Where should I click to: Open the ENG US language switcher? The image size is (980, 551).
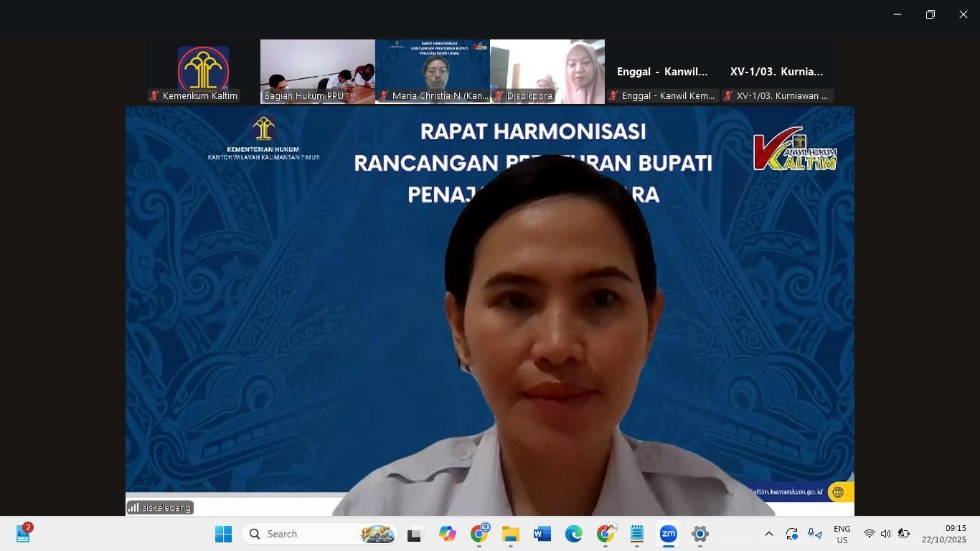[x=842, y=534]
